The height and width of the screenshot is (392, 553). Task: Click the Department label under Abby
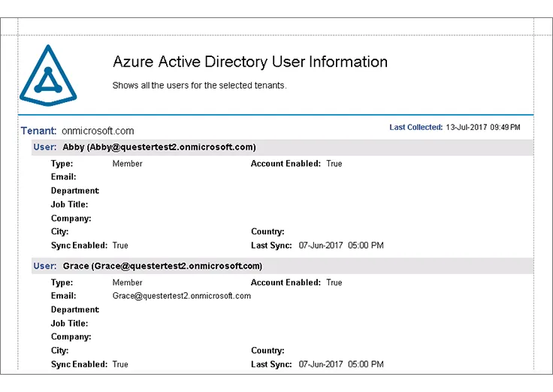[x=75, y=191]
